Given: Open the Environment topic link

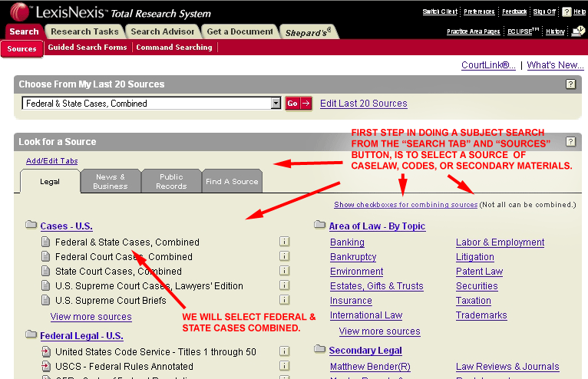Looking at the screenshot, I should (x=357, y=272).
